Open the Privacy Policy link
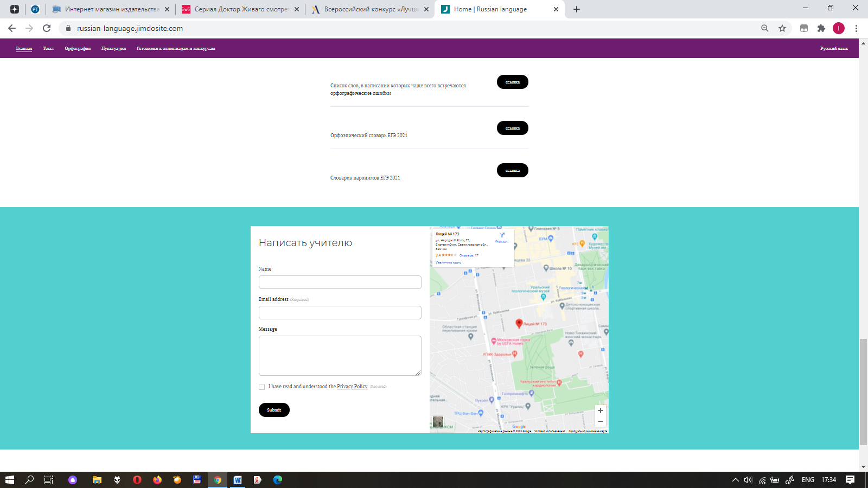 tap(352, 387)
